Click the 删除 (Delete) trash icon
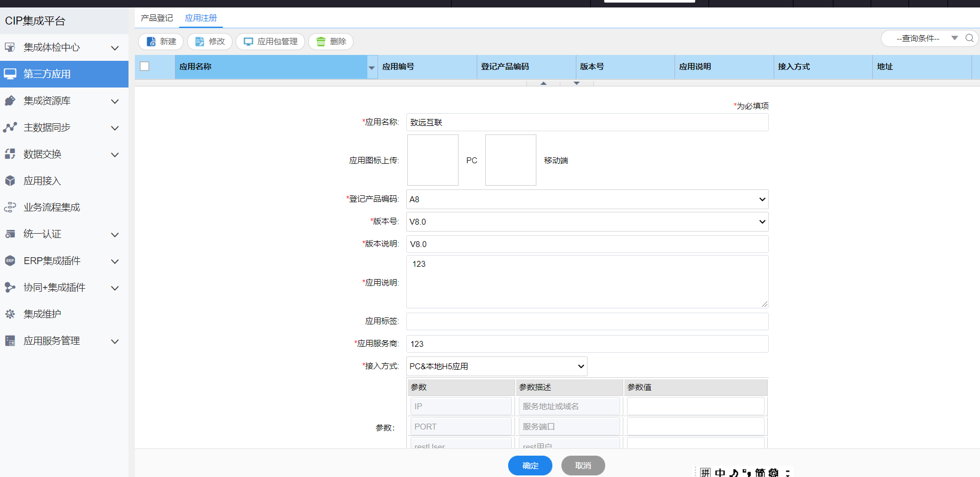 tap(321, 42)
